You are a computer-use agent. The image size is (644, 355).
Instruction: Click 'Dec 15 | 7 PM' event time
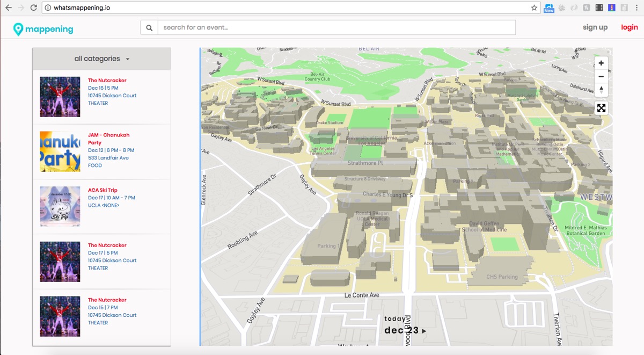click(103, 308)
